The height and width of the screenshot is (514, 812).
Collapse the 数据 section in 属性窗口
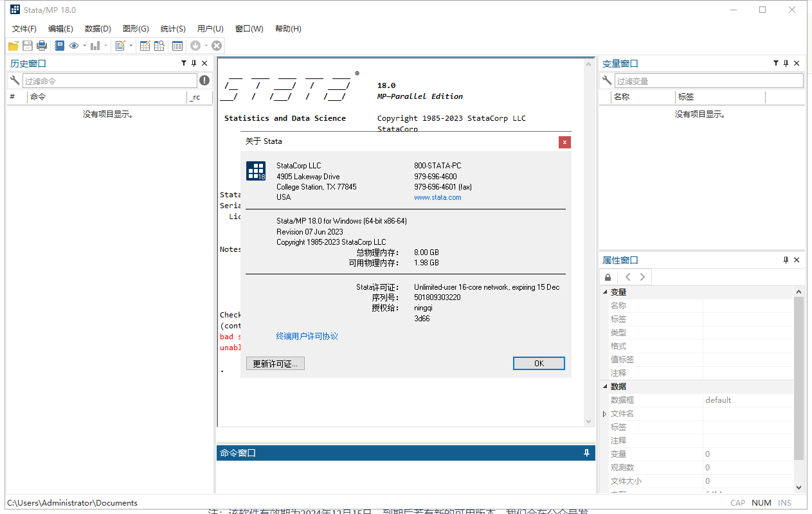point(604,386)
